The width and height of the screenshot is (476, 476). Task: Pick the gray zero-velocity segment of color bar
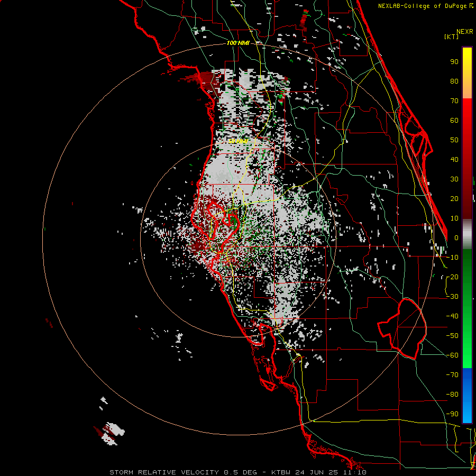467,234
